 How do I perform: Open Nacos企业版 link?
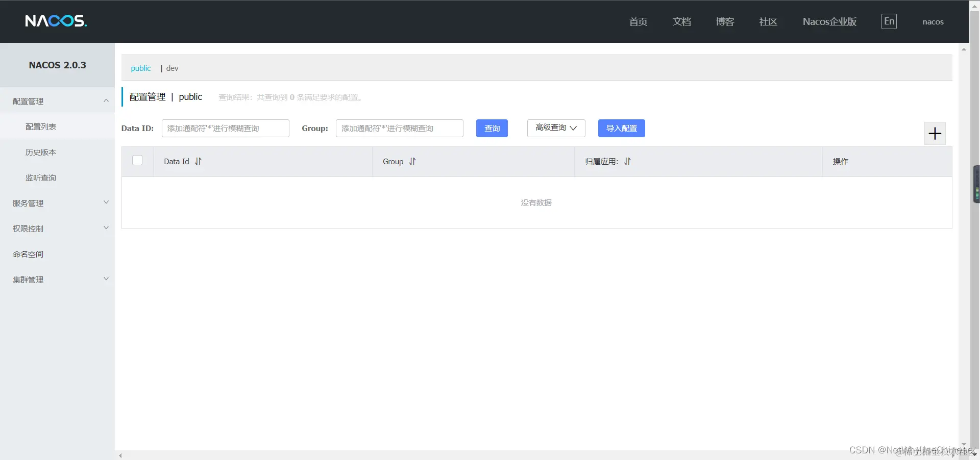pyautogui.click(x=829, y=21)
